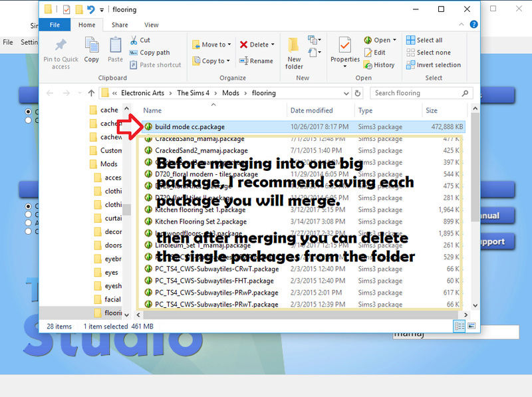The height and width of the screenshot is (397, 532).
Task: Open the New item dropdown
Action: pos(314,40)
